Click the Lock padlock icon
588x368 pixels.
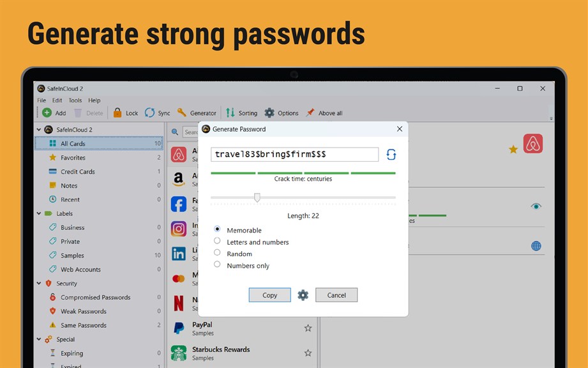[x=117, y=112]
